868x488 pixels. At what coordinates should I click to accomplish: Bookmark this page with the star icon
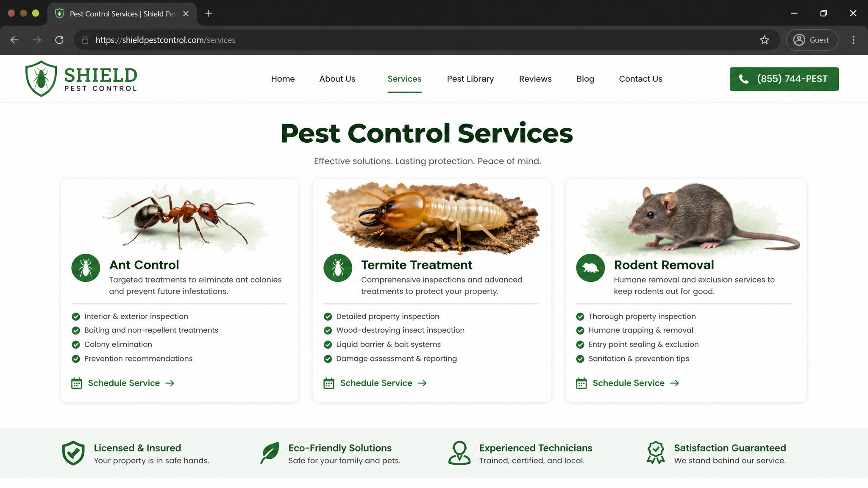click(x=765, y=40)
